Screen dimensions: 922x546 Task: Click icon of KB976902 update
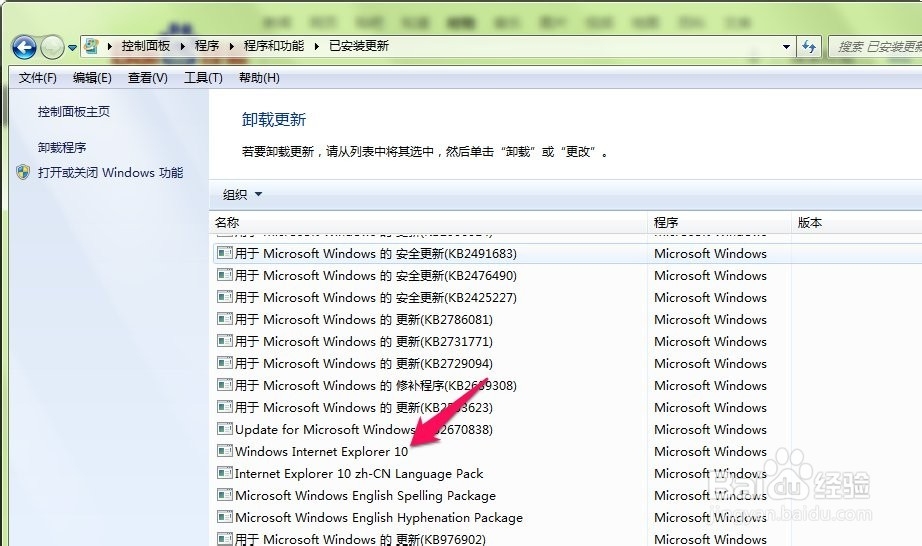click(225, 538)
